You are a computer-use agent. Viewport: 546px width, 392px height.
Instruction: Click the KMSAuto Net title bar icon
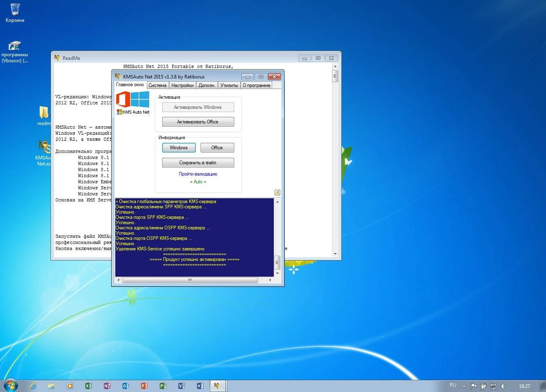point(118,76)
